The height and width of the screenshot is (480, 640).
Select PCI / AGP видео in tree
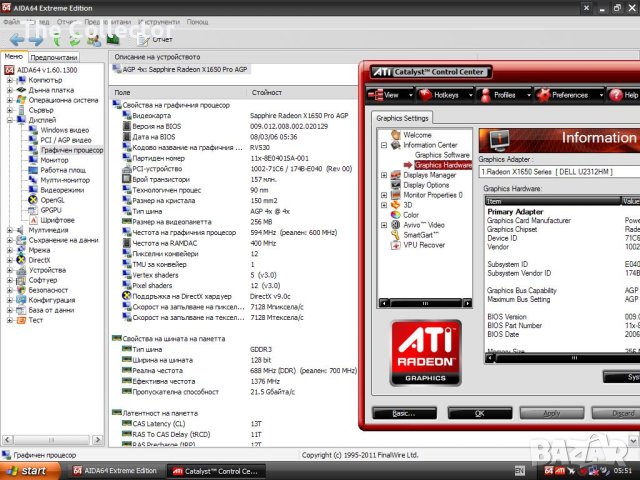tap(66, 140)
